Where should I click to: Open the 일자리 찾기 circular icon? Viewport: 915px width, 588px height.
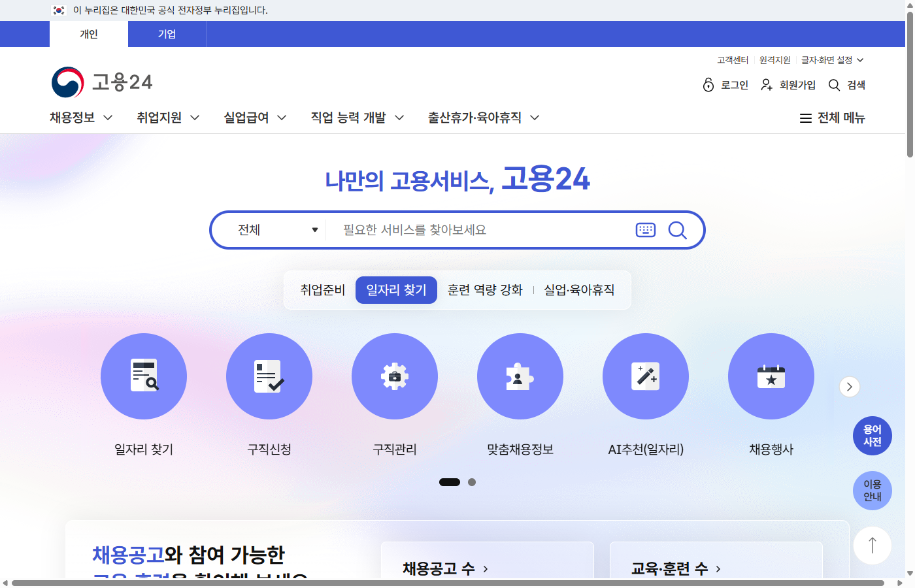pos(144,376)
